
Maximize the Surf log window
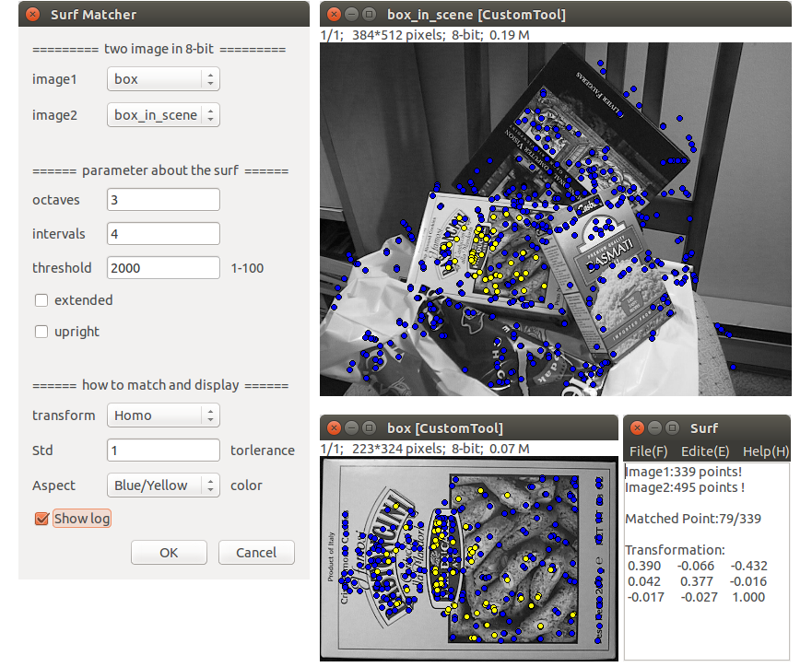[x=672, y=428]
